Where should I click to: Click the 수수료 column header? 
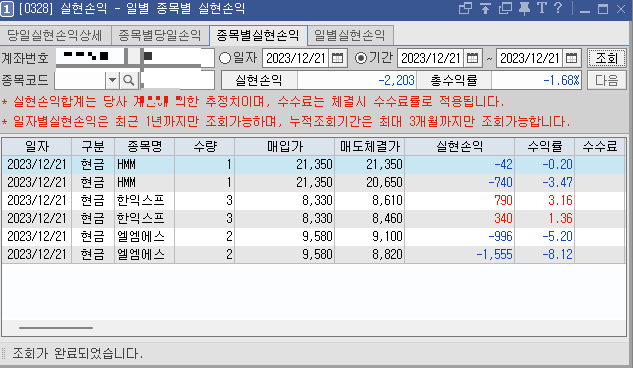click(x=600, y=146)
